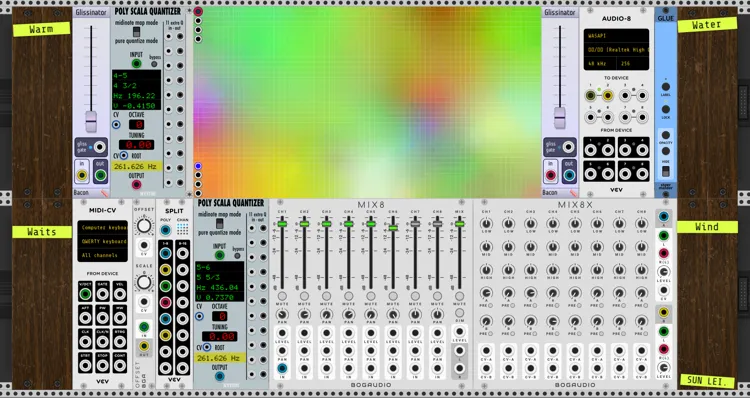Click the OUTPUT jack of top Poly Scala Quantizer

(136, 185)
